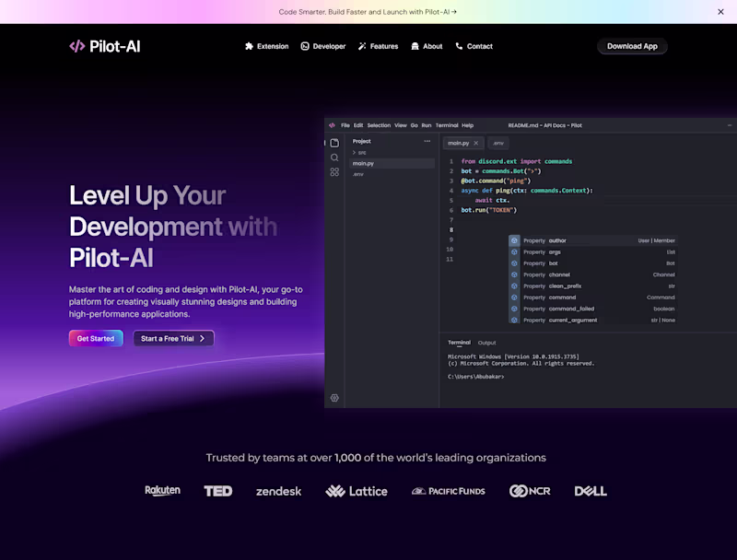Click the Download App button
The width and height of the screenshot is (737, 560).
click(632, 46)
